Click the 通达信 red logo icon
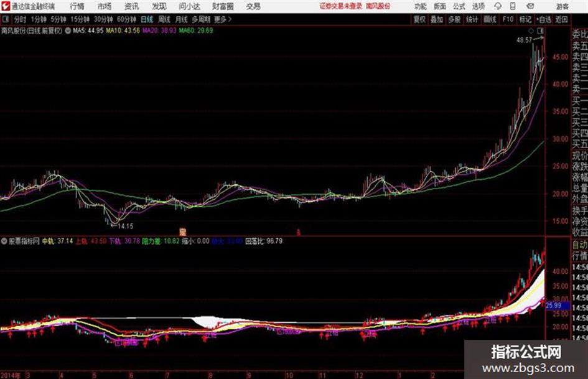Screen dimensions: 588x379 tap(6, 6)
